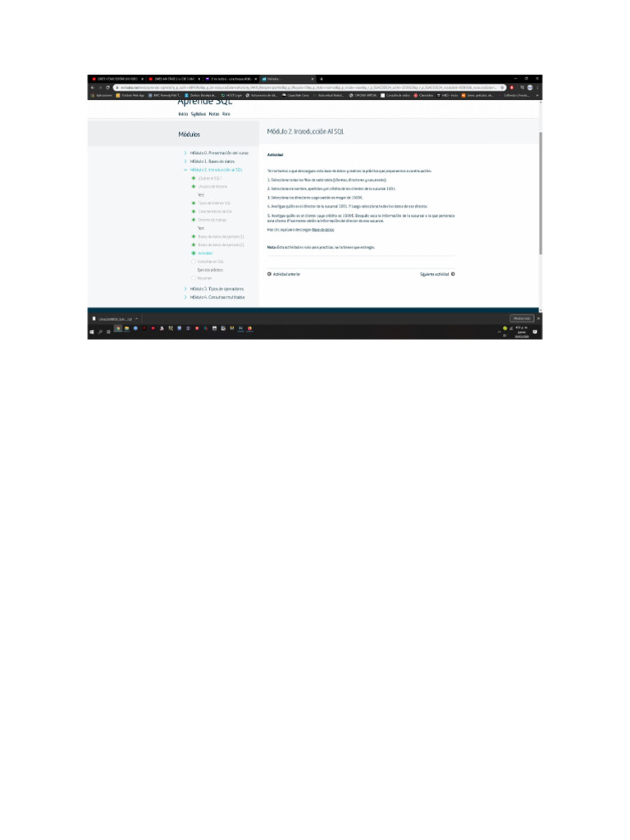
Task: Click the browser reload icon
Action: (x=107, y=87)
